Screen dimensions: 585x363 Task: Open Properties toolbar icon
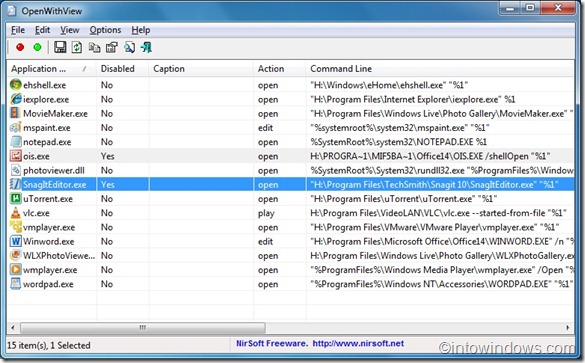112,47
